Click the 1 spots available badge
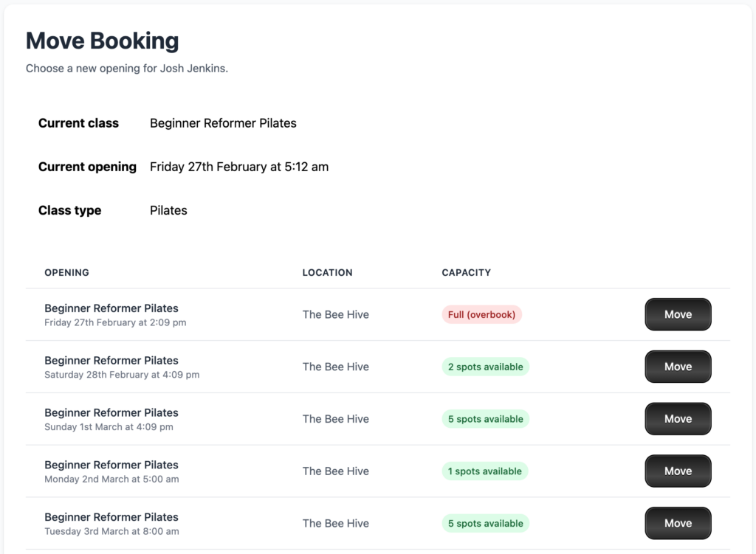756x554 pixels. pyautogui.click(x=484, y=471)
